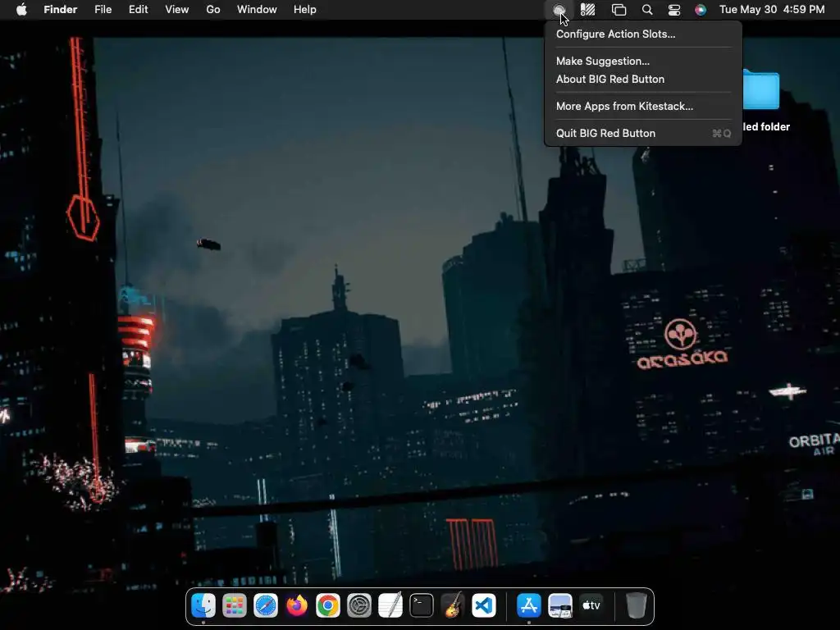This screenshot has height=630, width=840.
Task: Open the App Store in the Dock
Action: click(529, 606)
